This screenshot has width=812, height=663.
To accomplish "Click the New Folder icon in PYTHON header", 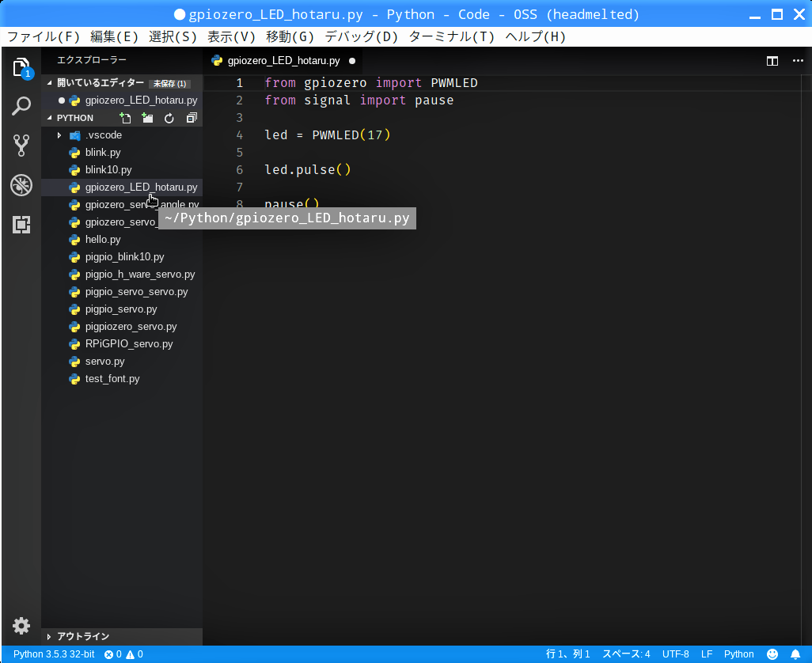I will (147, 118).
